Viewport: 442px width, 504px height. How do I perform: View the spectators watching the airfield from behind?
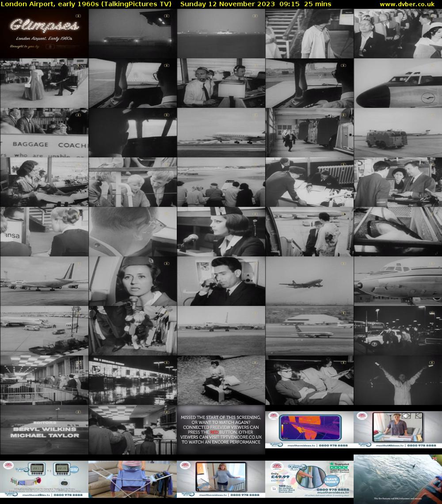click(x=221, y=182)
